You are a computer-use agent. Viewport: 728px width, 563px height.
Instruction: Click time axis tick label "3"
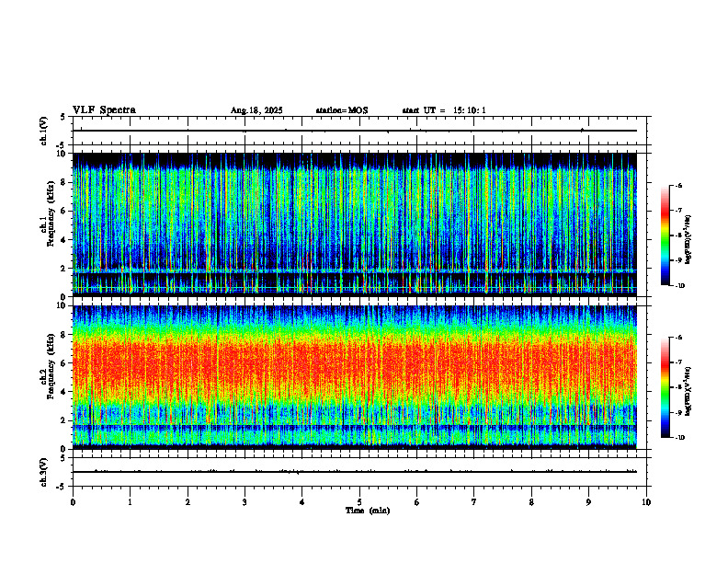click(x=245, y=502)
